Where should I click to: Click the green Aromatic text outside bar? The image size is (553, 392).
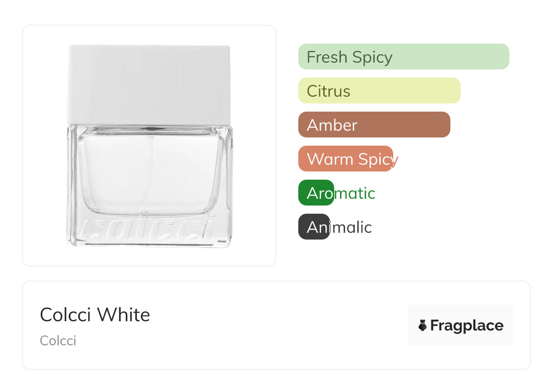click(355, 193)
